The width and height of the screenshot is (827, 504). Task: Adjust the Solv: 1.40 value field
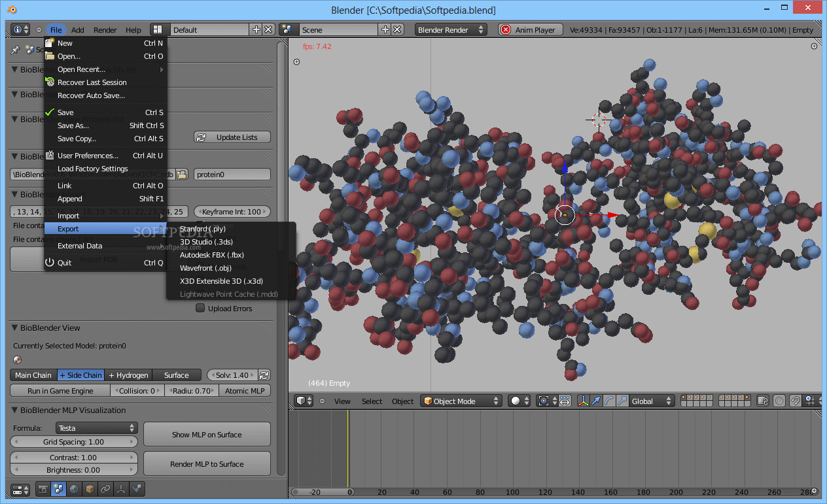pos(232,375)
